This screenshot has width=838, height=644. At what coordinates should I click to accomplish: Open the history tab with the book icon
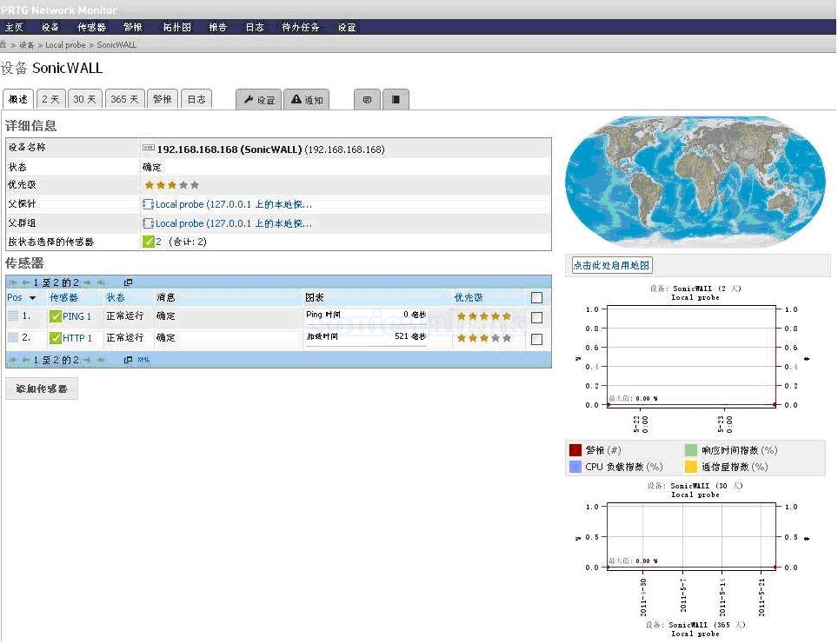(x=396, y=99)
